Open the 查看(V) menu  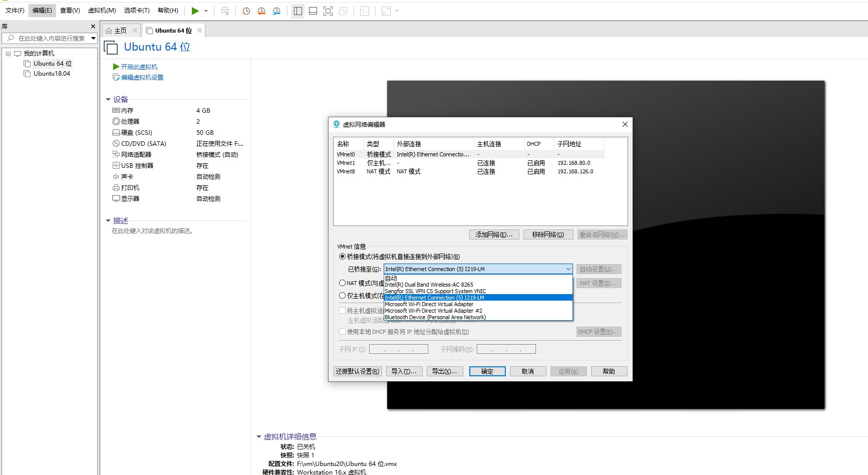coord(70,11)
